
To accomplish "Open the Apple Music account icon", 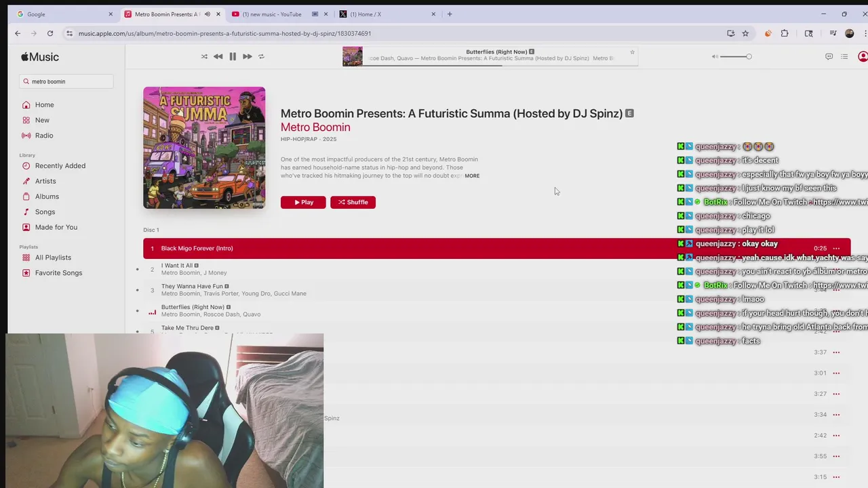I will click(863, 56).
